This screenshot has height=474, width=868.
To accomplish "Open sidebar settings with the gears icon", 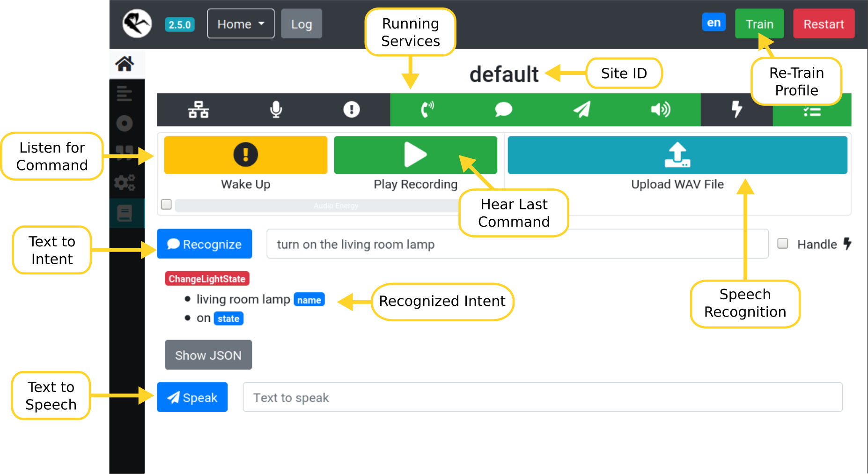I will coord(125,183).
